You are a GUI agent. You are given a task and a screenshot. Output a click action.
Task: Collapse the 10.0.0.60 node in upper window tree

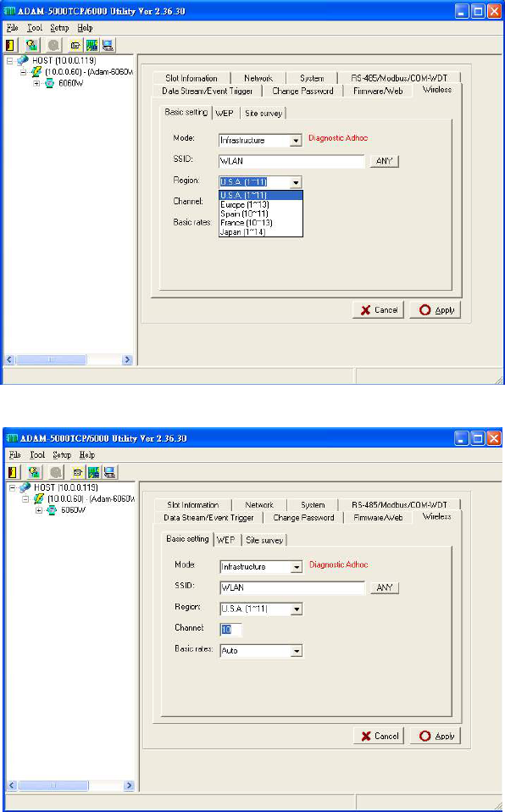24,72
